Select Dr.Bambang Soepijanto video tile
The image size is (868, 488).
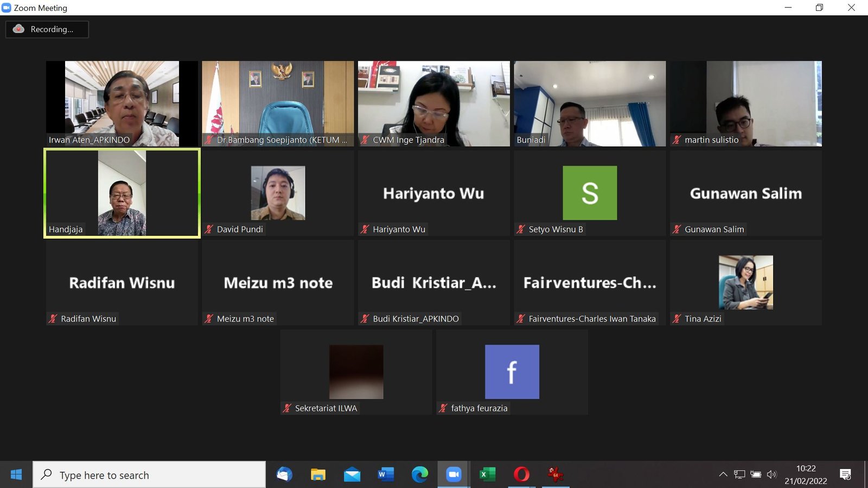(278, 104)
